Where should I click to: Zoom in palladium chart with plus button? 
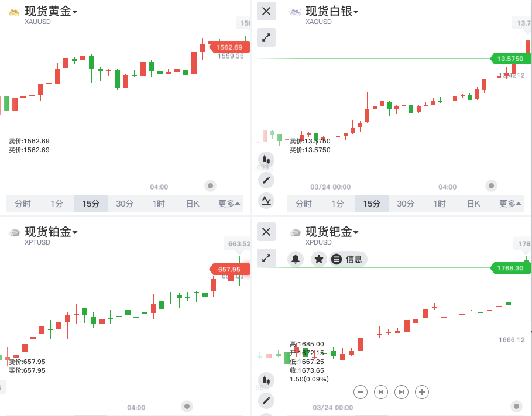click(x=422, y=392)
